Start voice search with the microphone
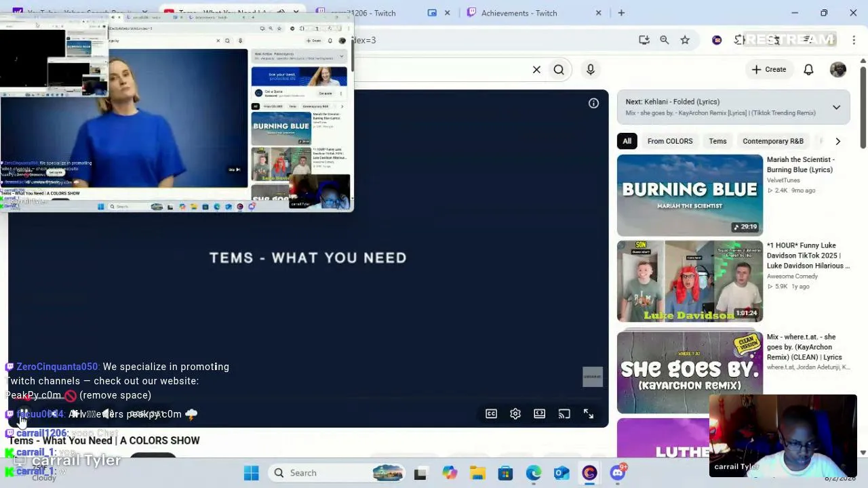Viewport: 868px width, 488px height. [x=591, y=69]
